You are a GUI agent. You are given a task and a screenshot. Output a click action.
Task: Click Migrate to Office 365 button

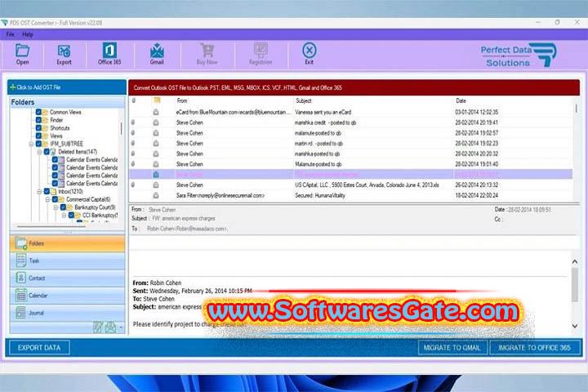coord(535,348)
